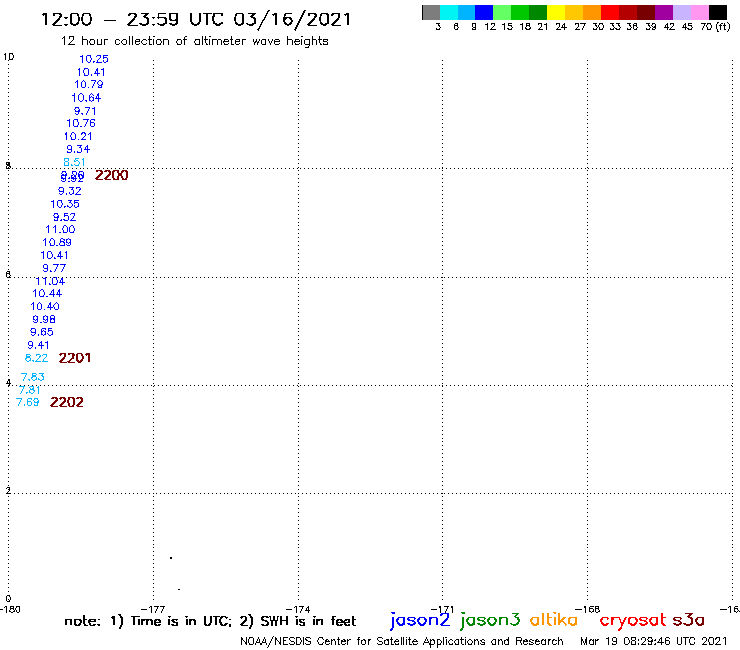
Task: Click the 10.35 reading
Action: tap(65, 204)
